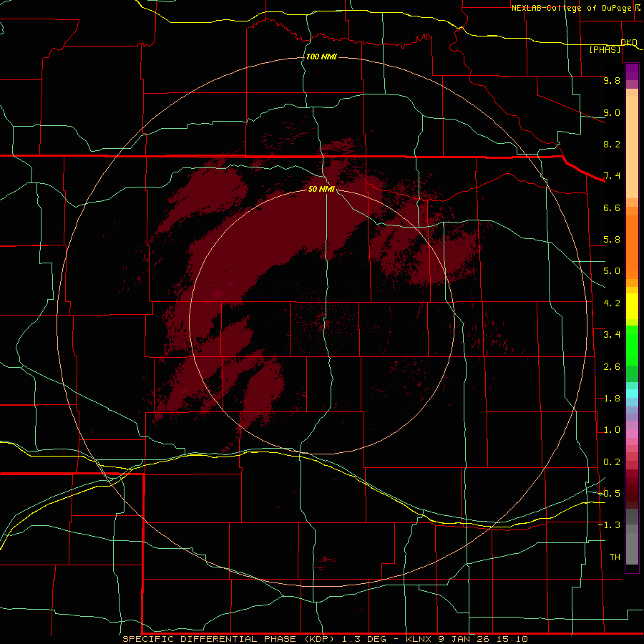Click the "9.8" scale value

[612, 80]
